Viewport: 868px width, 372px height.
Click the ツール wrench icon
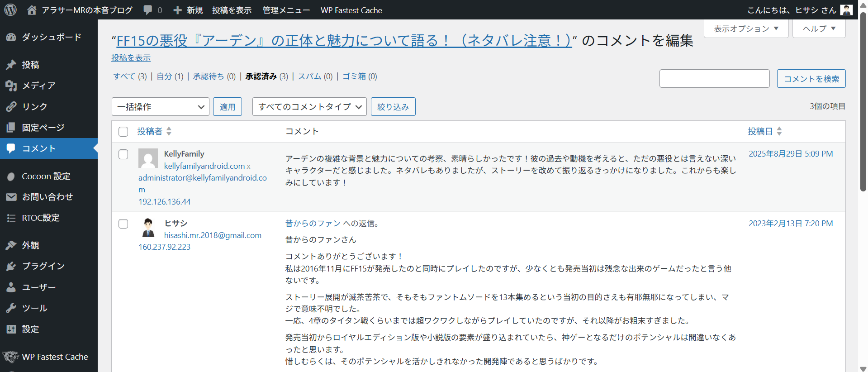(x=11, y=308)
